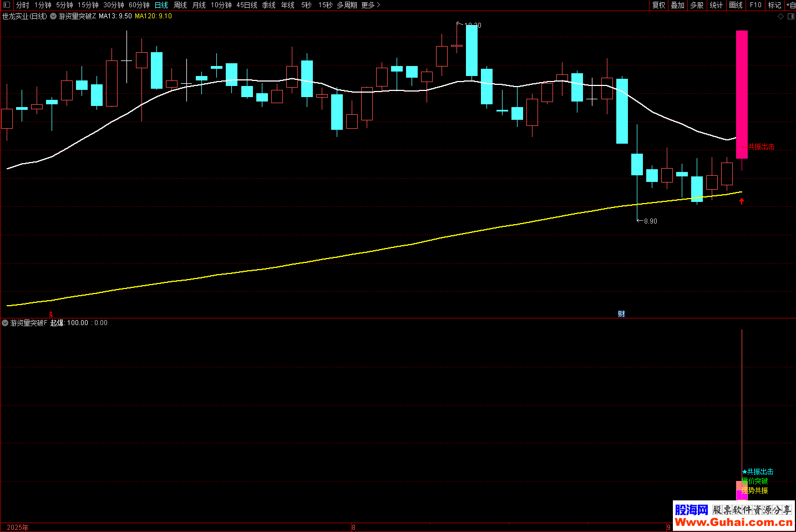This screenshot has height=532, width=796.
Task: Switch to 周线 weekly chart
Action: tap(180, 5)
